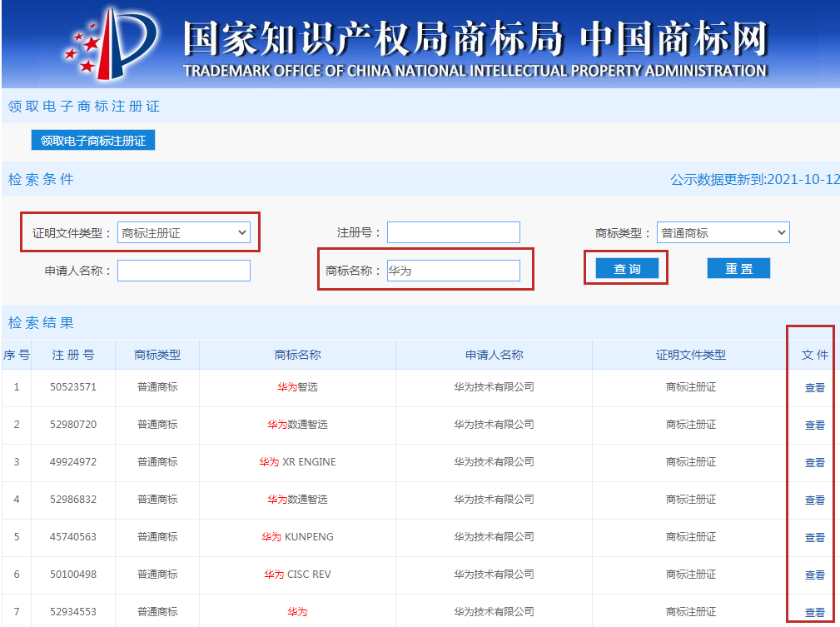
Task: Click the 文件 column header
Action: tap(815, 355)
